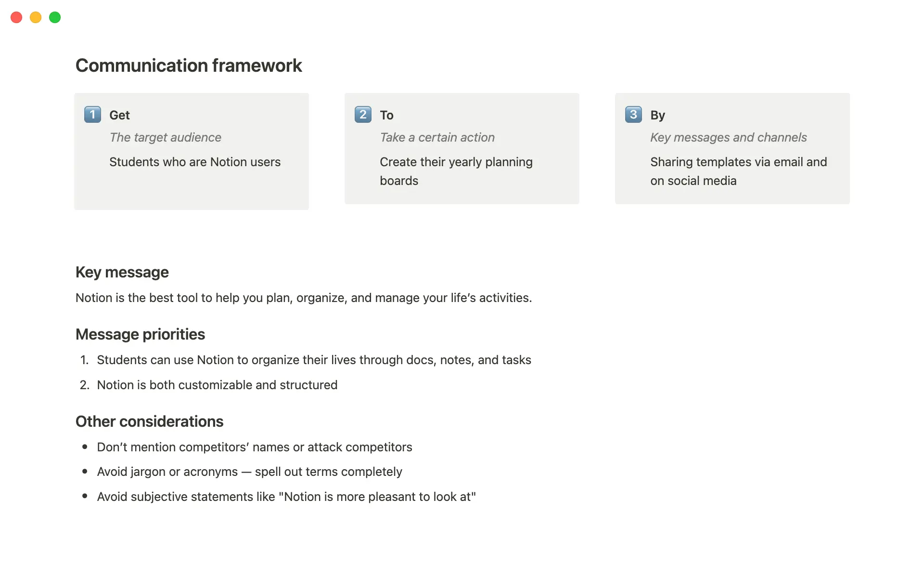This screenshot has width=924, height=578.
Task: Click the green zoom traffic-light button
Action: (x=55, y=17)
